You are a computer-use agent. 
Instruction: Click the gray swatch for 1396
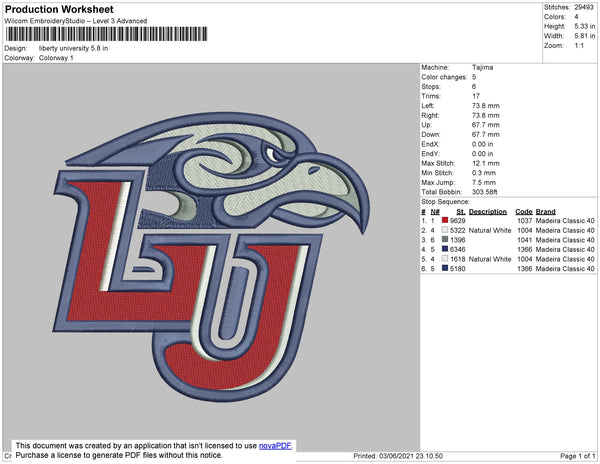445,239
